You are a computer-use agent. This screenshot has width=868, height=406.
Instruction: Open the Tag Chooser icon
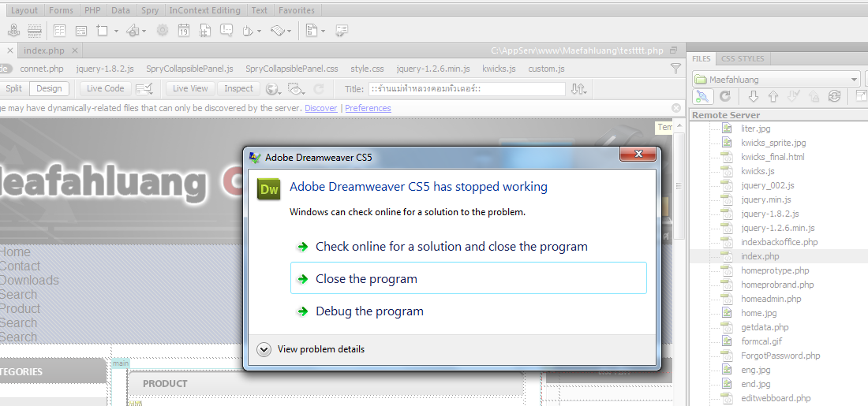(342, 31)
